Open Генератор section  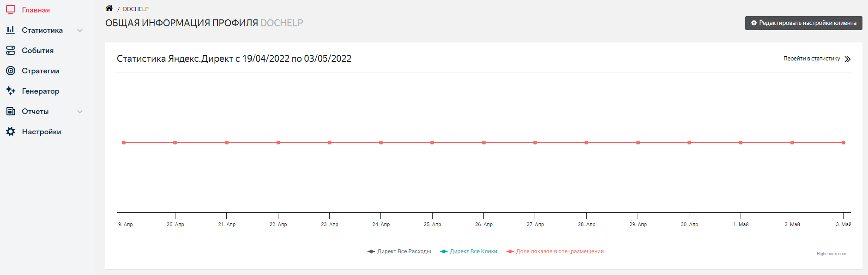(41, 91)
